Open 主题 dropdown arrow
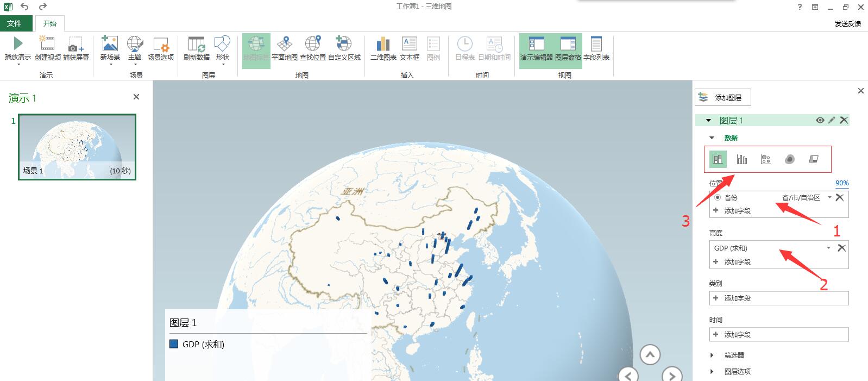 (135, 65)
